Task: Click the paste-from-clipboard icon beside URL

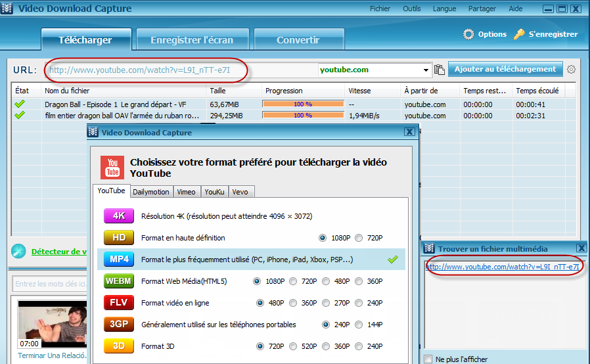Action: (x=439, y=70)
